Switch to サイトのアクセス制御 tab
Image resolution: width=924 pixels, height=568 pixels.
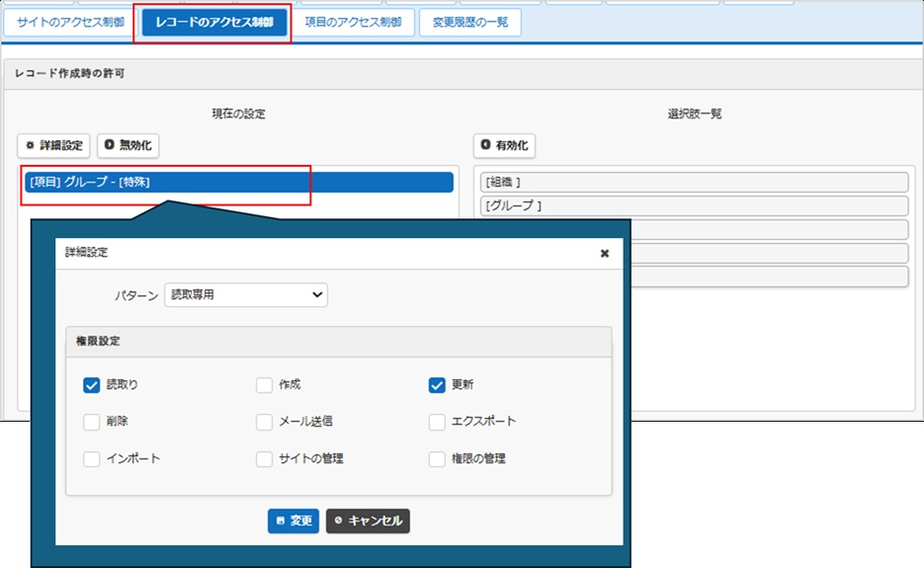[x=70, y=23]
